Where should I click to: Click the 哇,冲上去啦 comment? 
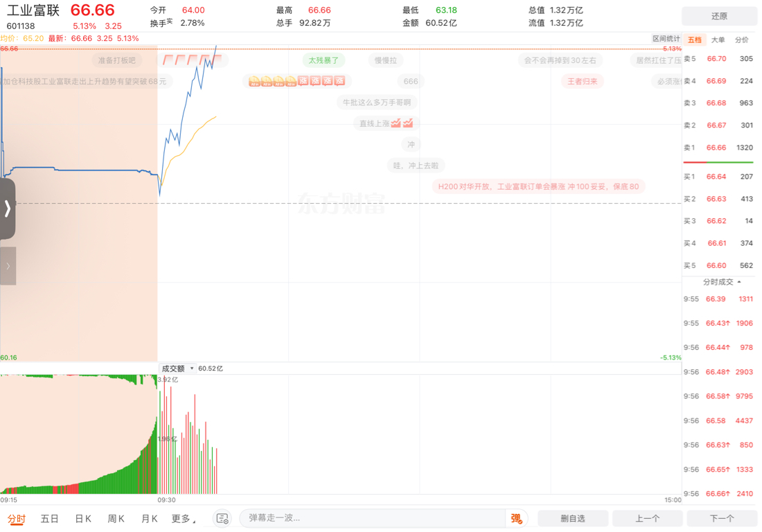pos(416,166)
